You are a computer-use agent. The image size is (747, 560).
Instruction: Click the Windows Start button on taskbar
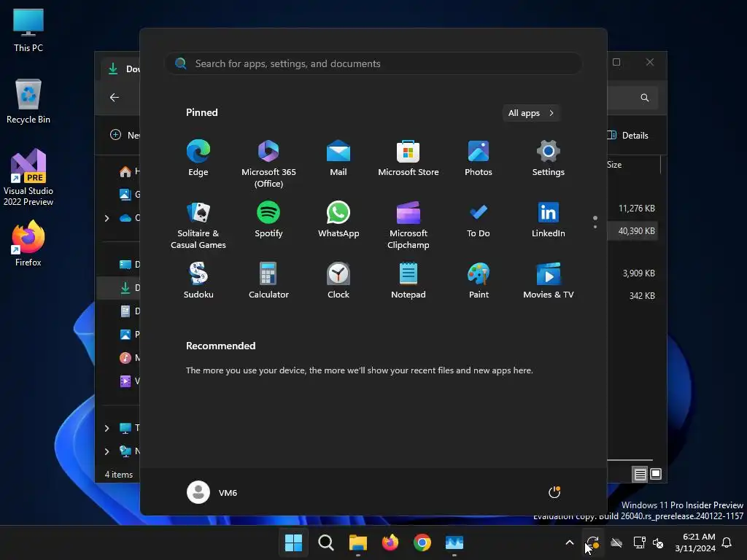[x=293, y=542]
